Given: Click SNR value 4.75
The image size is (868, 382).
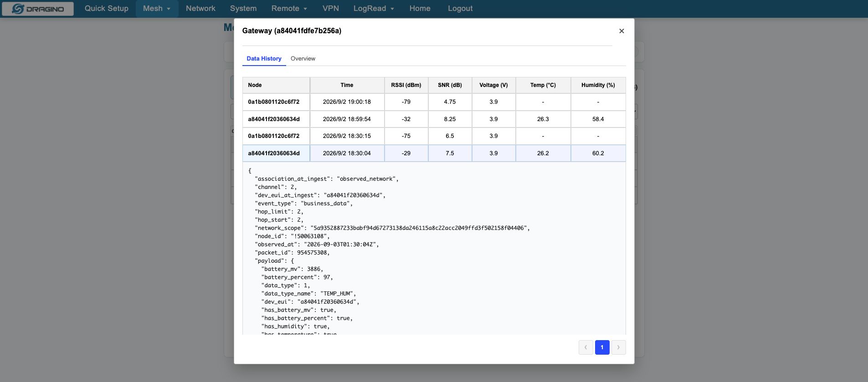Looking at the screenshot, I should [450, 102].
